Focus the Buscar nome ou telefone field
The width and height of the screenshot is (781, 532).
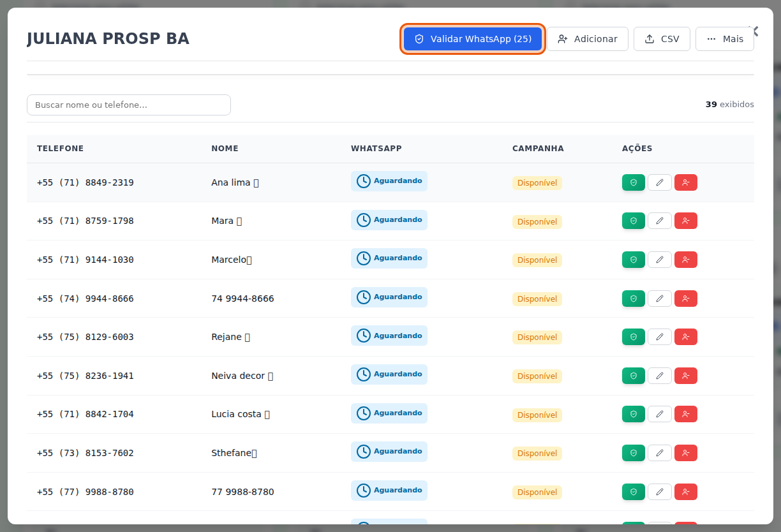(x=129, y=105)
